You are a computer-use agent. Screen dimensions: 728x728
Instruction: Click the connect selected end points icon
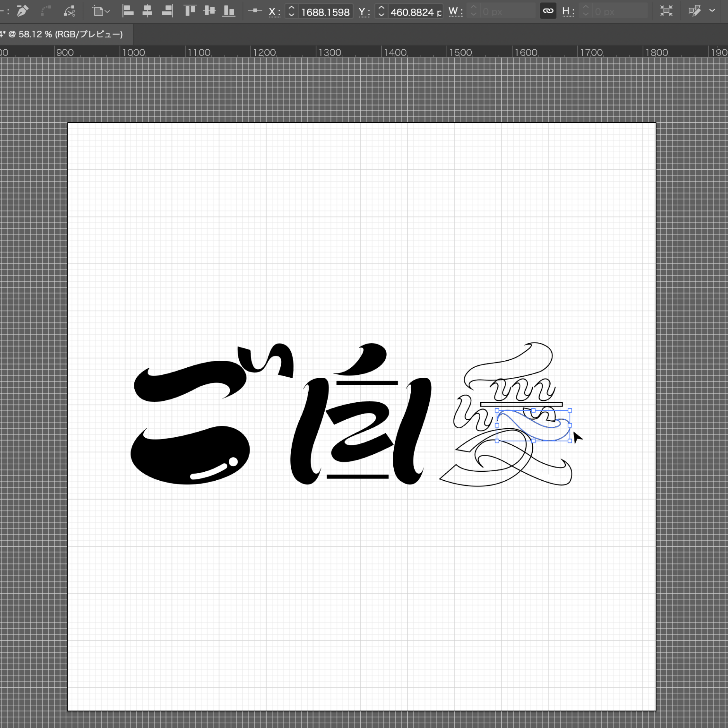(46, 11)
